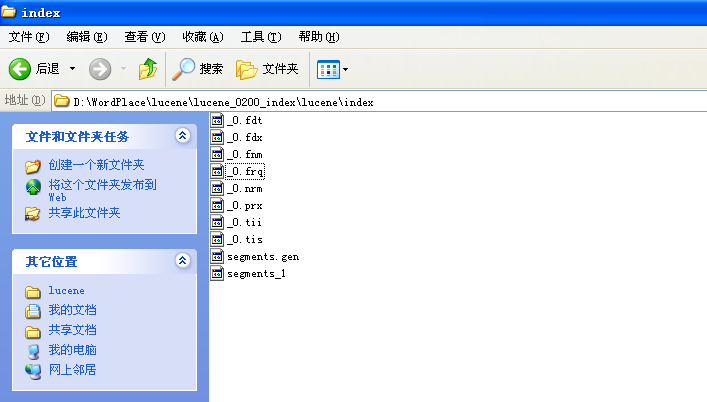Screen dimensions: 707x402
Task: Select file icon of segments.gen
Action: coord(217,256)
